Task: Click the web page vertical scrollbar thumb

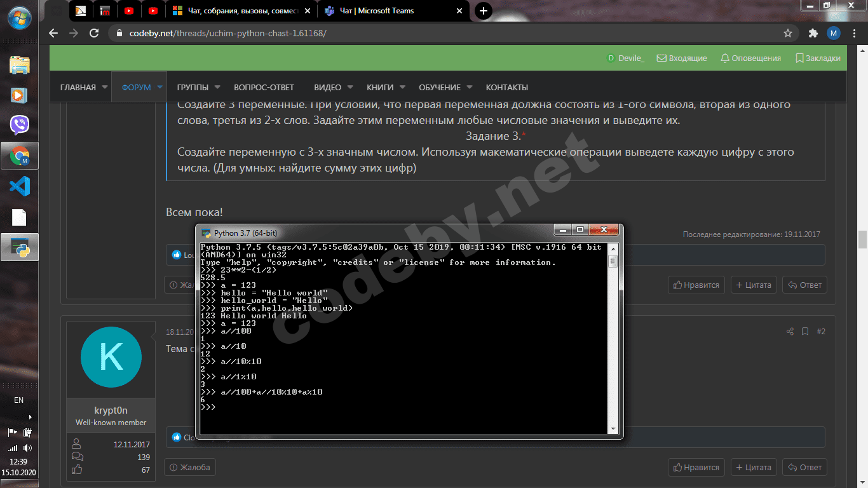Action: pos(862,240)
